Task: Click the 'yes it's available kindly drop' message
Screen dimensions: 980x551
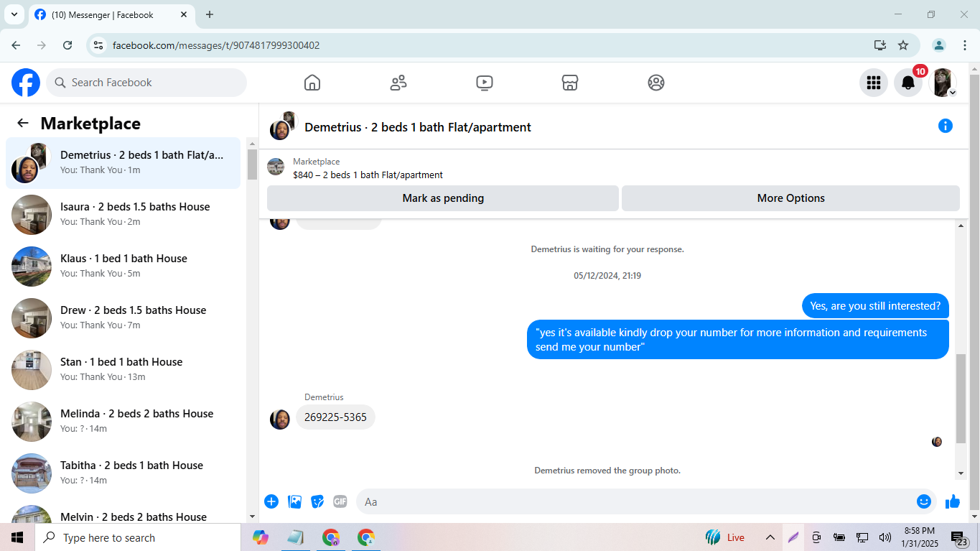Action: (x=737, y=340)
